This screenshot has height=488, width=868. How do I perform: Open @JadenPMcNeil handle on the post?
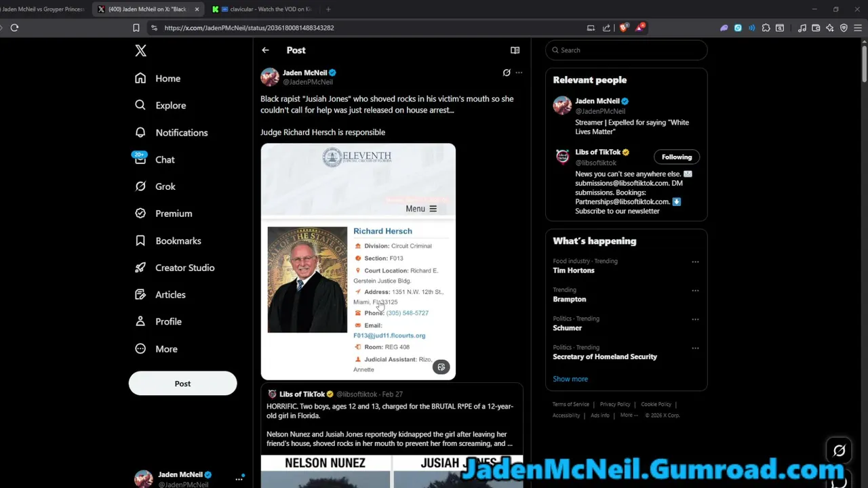(x=308, y=82)
